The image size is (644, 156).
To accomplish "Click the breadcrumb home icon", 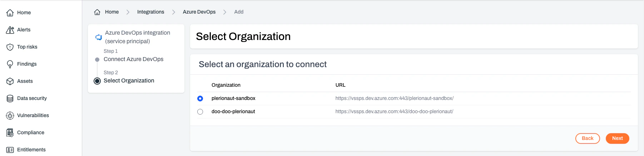I will [97, 12].
